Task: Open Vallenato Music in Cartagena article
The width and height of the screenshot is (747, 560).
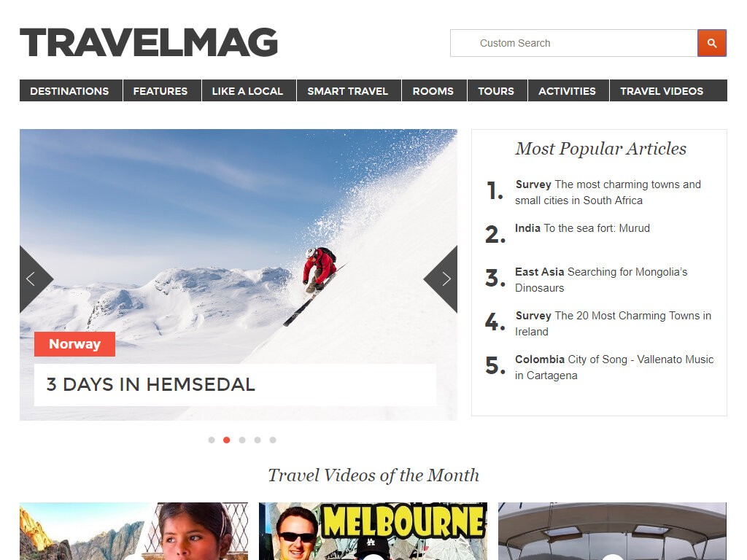Action: pyautogui.click(x=614, y=367)
